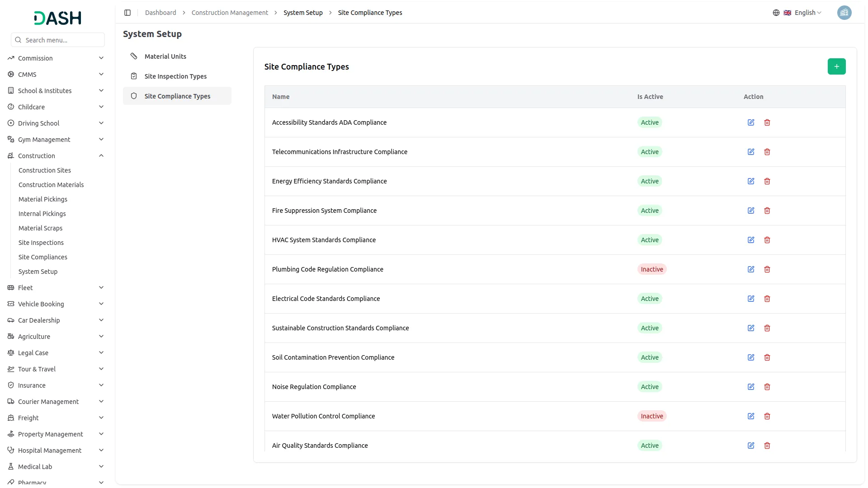The width and height of the screenshot is (868, 488).
Task: Switch to Material Units setup tab
Action: pyautogui.click(x=165, y=56)
